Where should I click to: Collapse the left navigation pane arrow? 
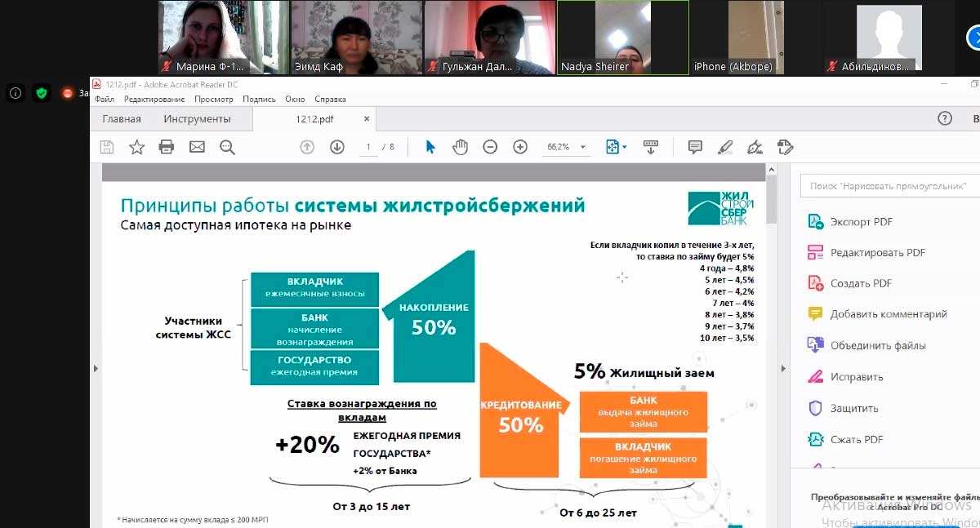[96, 369]
